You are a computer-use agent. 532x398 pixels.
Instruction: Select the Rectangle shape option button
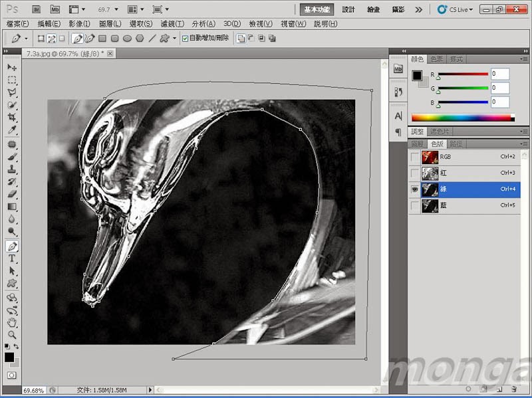[102, 39]
